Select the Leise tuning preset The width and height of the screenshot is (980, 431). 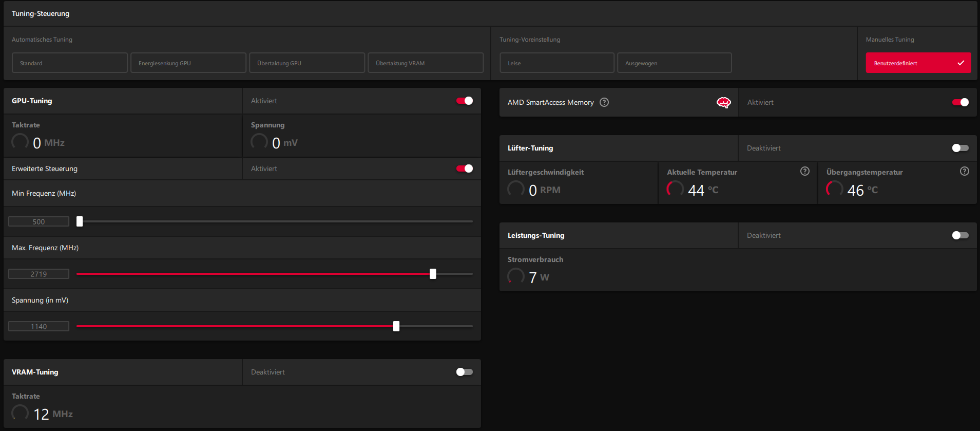(557, 63)
